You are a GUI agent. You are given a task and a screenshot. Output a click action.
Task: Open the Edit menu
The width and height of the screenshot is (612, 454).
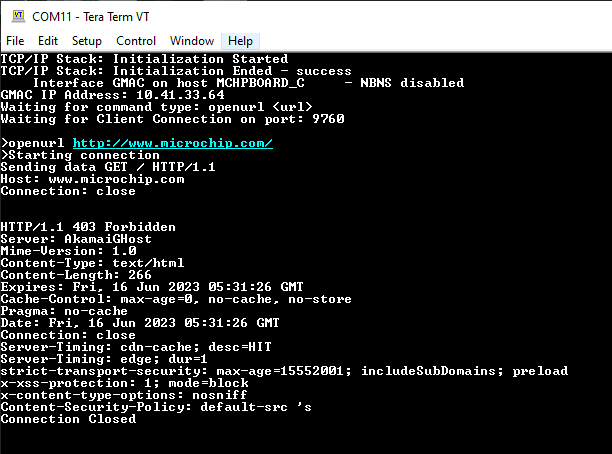[48, 41]
